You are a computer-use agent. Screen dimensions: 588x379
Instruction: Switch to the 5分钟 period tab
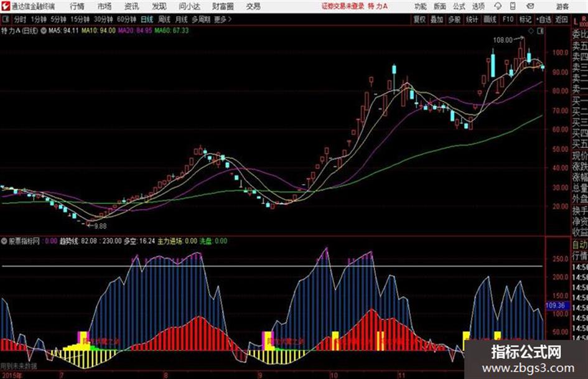click(58, 19)
